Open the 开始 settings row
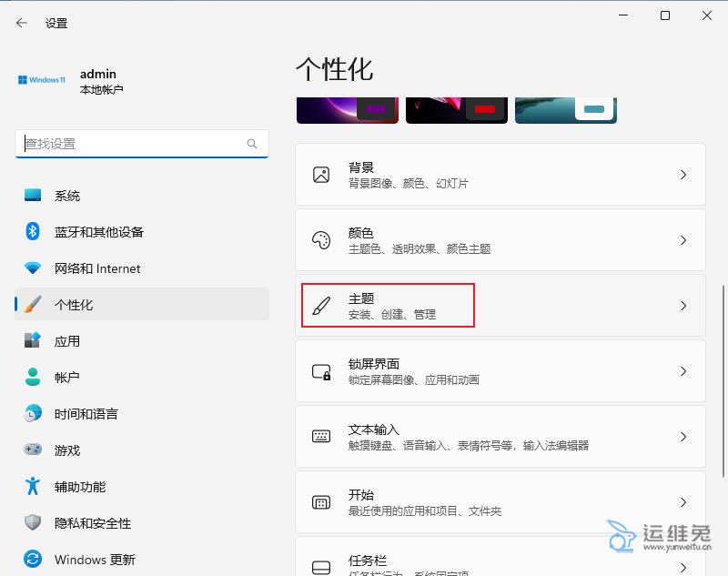 click(499, 502)
